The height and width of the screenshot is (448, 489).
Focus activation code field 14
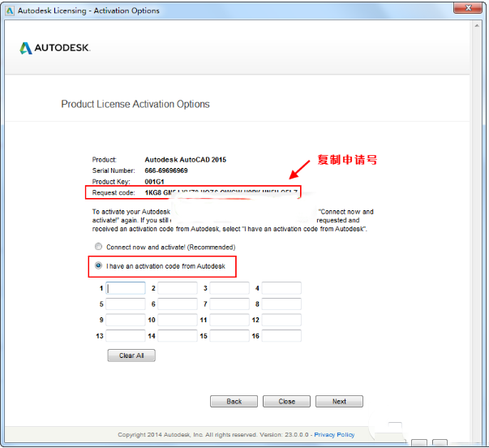coord(178,336)
